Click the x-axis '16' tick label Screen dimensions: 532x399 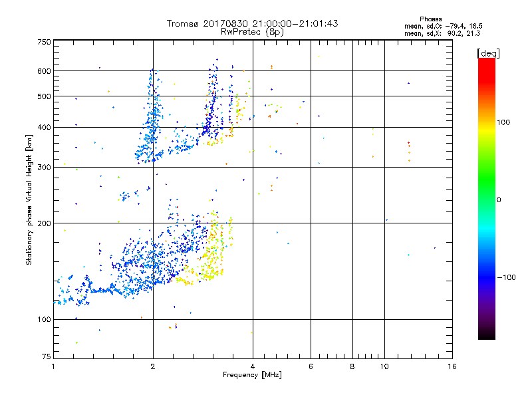pyautogui.click(x=452, y=366)
